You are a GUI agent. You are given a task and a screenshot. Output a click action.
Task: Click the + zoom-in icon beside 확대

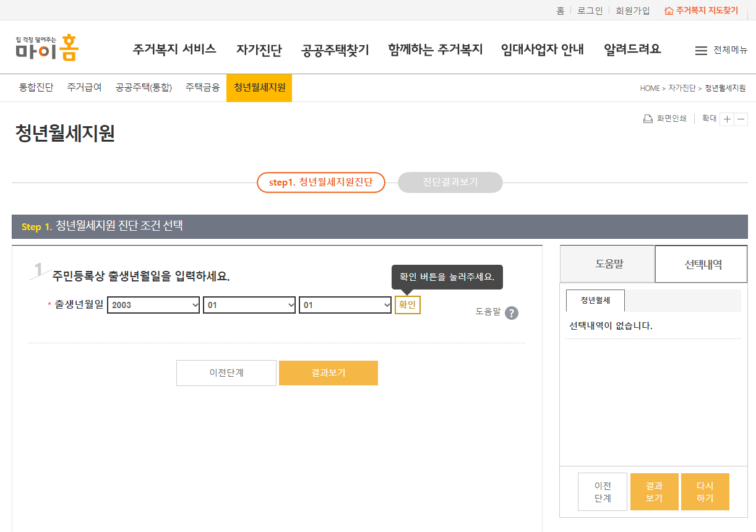(727, 118)
